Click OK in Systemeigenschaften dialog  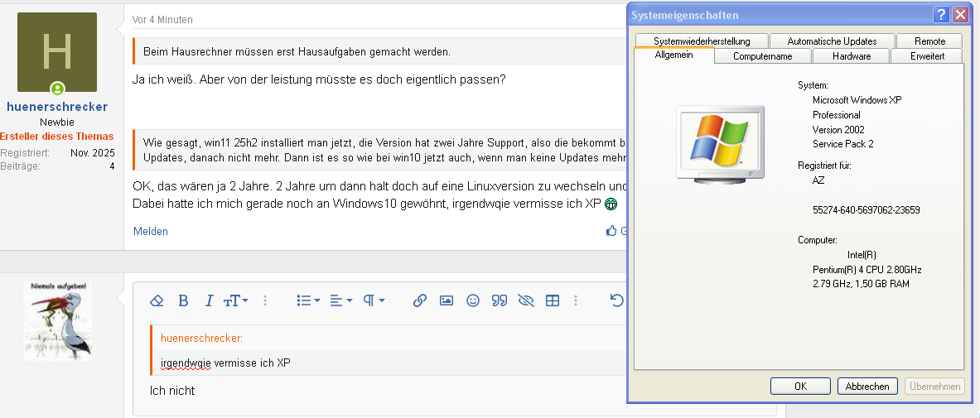click(800, 387)
